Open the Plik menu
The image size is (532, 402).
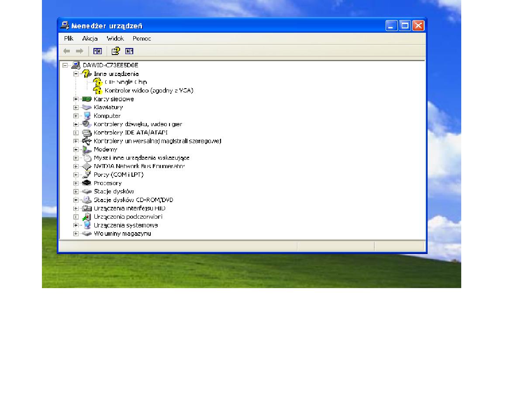(x=69, y=38)
